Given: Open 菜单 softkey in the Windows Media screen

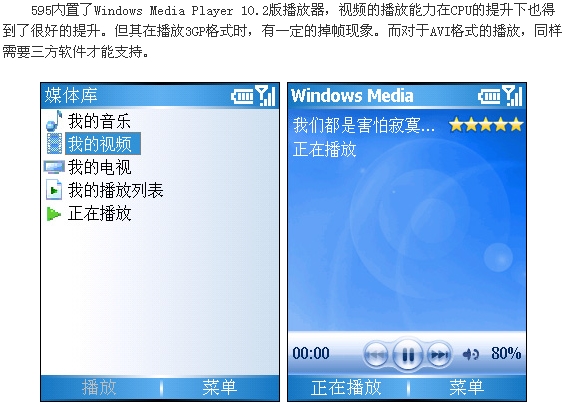Looking at the screenshot, I should [467, 388].
